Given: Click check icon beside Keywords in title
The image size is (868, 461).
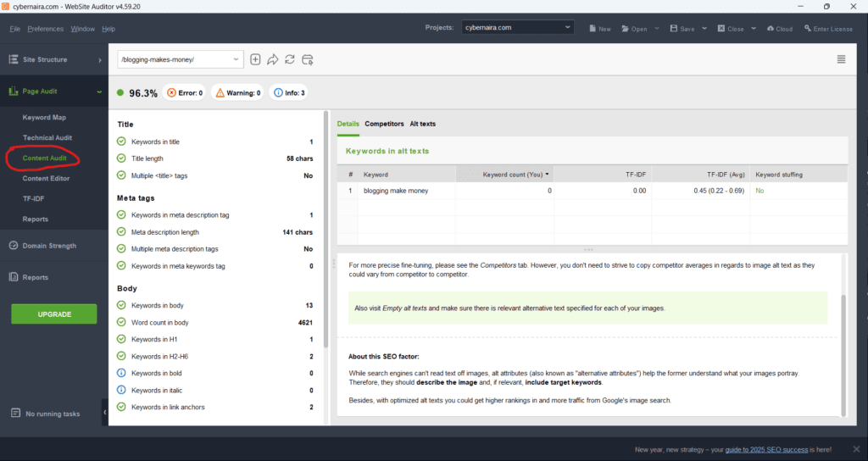Looking at the screenshot, I should click(121, 142).
